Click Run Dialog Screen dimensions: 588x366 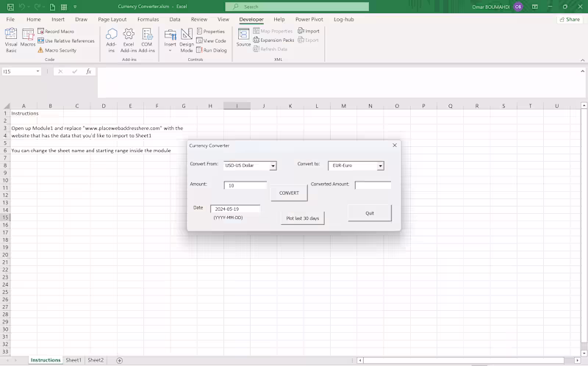click(x=212, y=50)
